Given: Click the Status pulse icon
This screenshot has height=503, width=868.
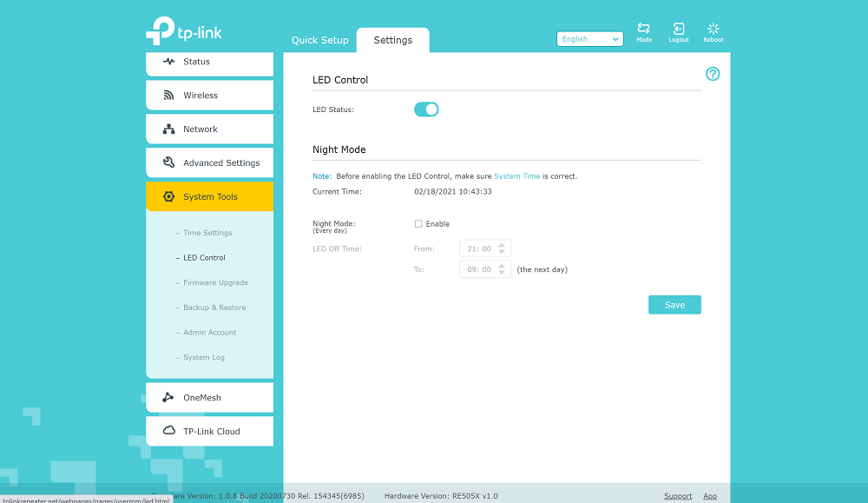Looking at the screenshot, I should point(169,62).
